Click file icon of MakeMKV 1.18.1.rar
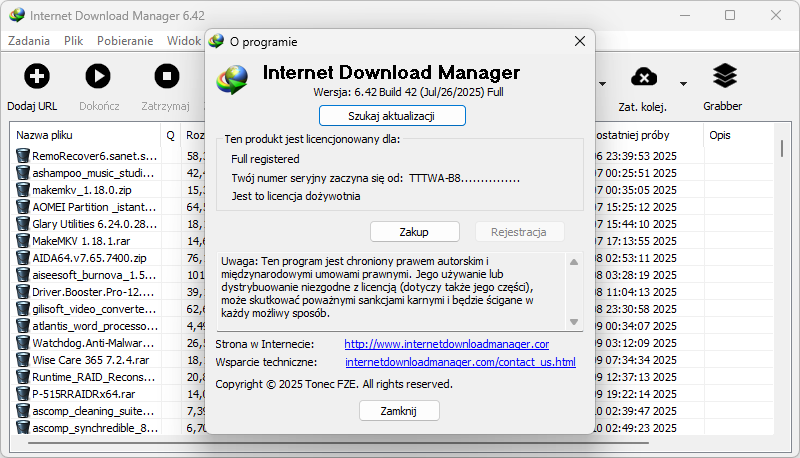The width and height of the screenshot is (800, 458). [x=22, y=241]
